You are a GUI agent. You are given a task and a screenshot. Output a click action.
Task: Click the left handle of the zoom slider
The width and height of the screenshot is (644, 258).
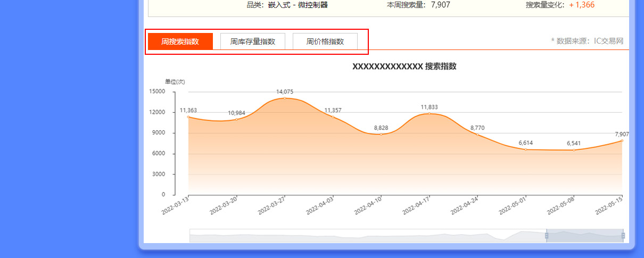click(x=547, y=236)
